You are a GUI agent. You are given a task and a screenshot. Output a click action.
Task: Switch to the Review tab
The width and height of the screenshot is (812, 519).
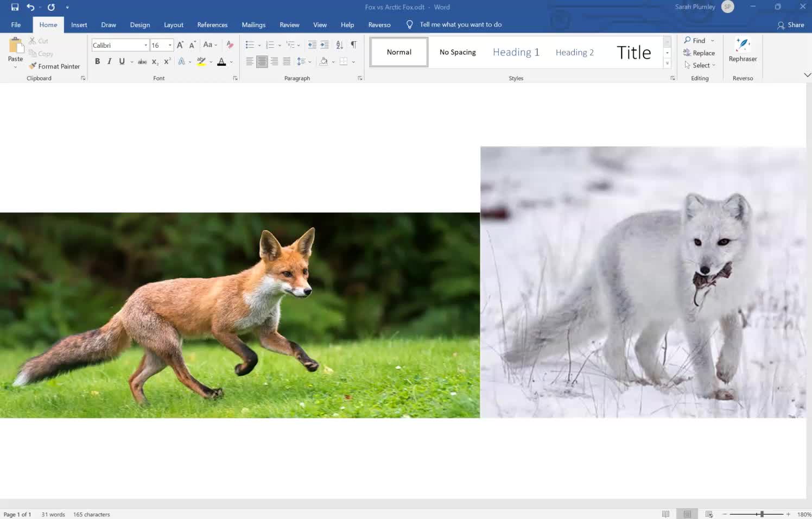tap(289, 24)
